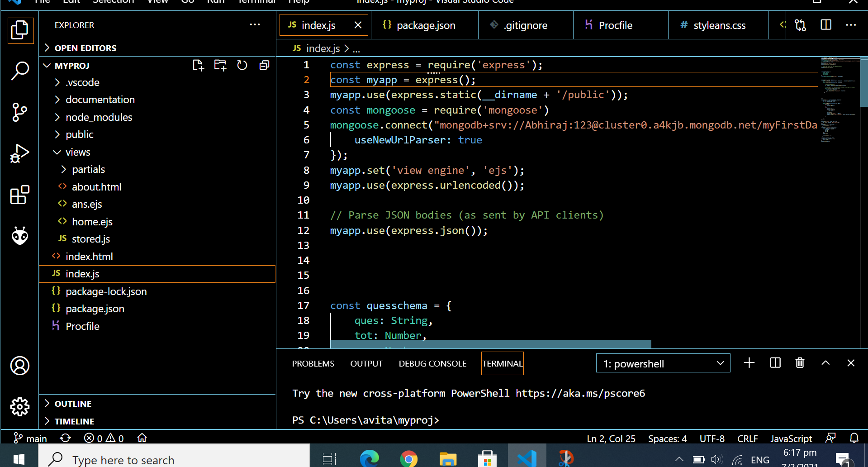Viewport: 868px width, 467px height.
Task: Open the powershell terminal dropdown
Action: [x=663, y=363]
